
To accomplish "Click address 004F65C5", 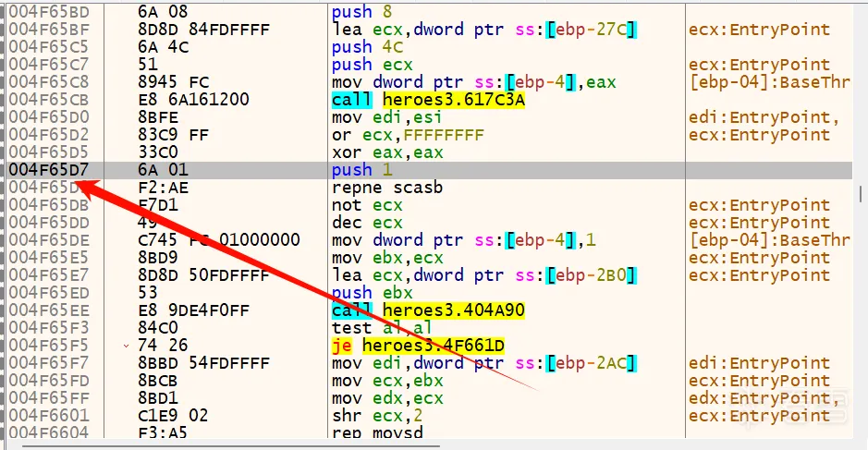I will click(x=49, y=47).
